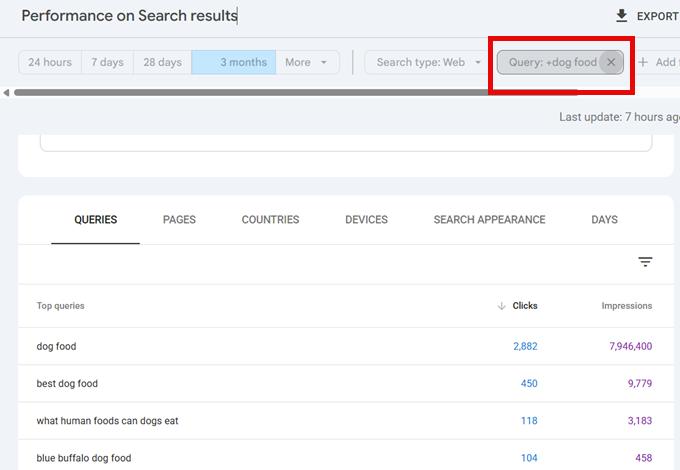The width and height of the screenshot is (680, 470).
Task: Select the 28 days date range
Action: click(162, 62)
